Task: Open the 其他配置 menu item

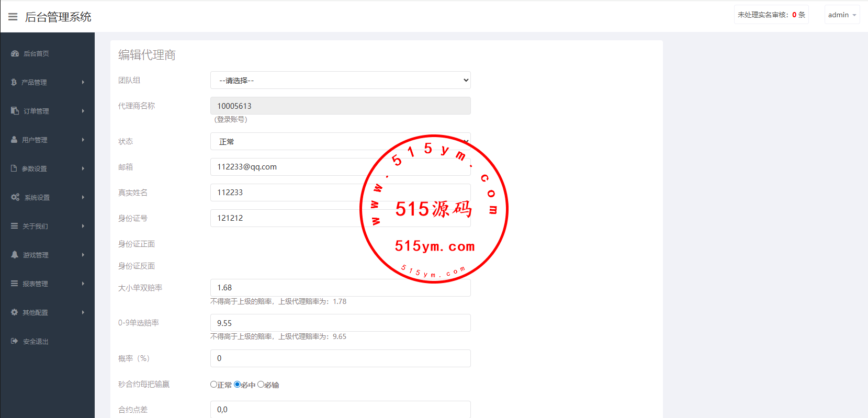Action: point(35,312)
